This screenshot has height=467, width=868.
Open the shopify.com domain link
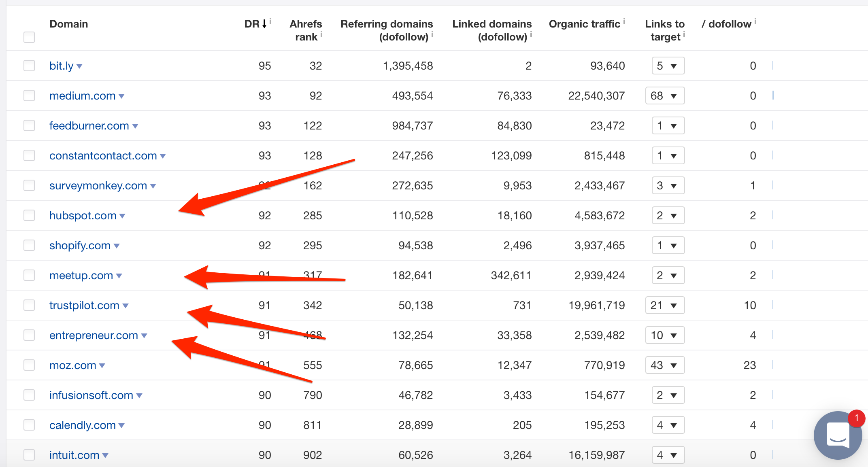80,245
